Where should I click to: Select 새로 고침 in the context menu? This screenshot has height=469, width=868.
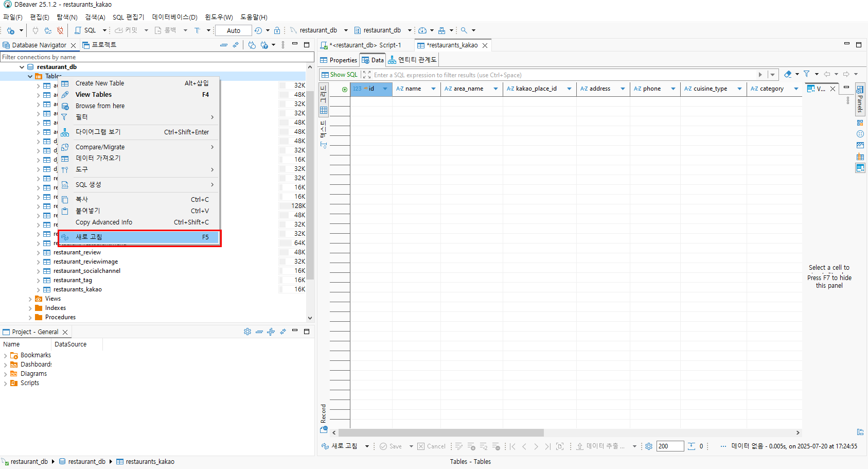[x=139, y=237]
